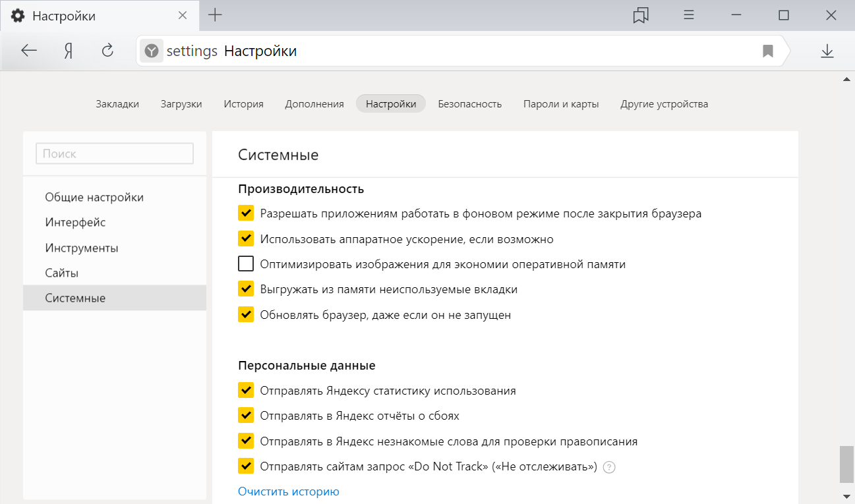This screenshot has width=855, height=504.
Task: Bookmark this page with the bookmark icon
Action: pos(768,51)
